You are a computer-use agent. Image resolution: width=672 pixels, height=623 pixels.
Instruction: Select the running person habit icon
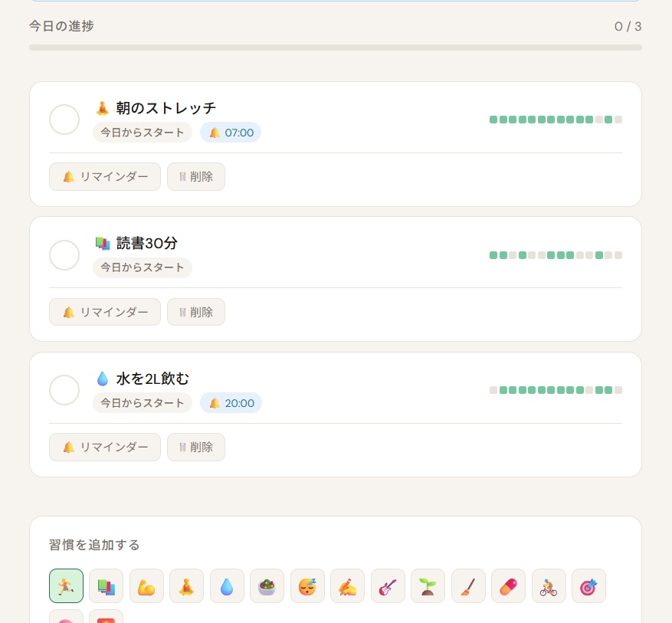tap(66, 585)
